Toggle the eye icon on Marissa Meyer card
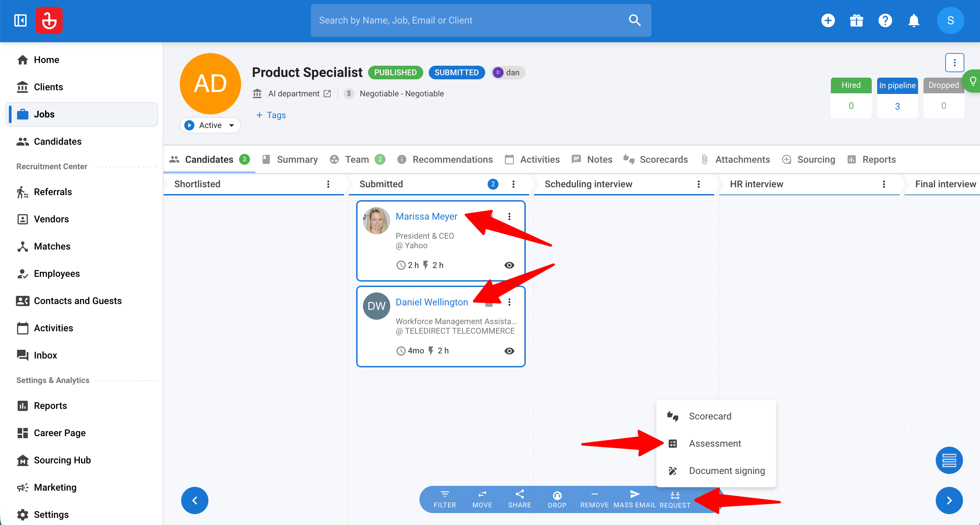The width and height of the screenshot is (980, 525). coord(509,265)
